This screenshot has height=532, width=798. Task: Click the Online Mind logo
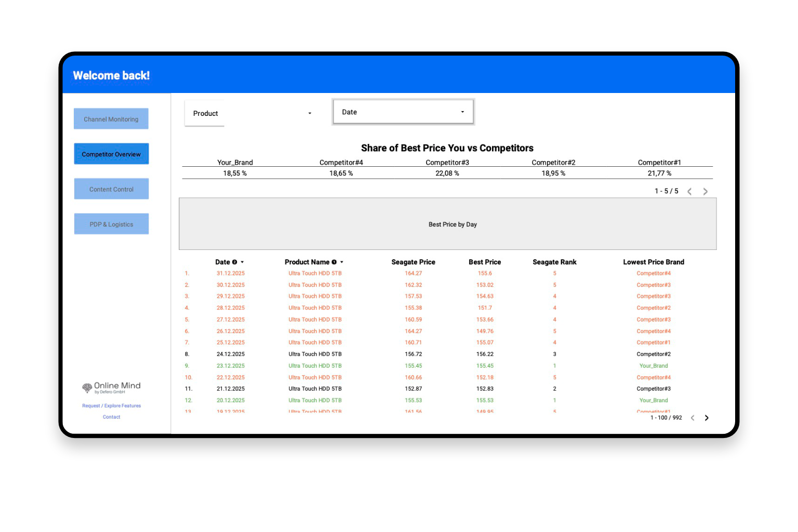[x=111, y=387]
